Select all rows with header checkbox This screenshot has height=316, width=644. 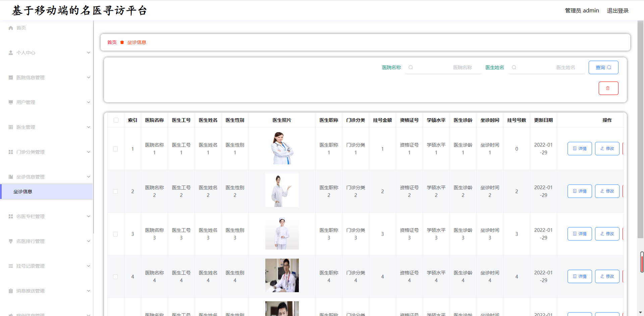tap(116, 120)
